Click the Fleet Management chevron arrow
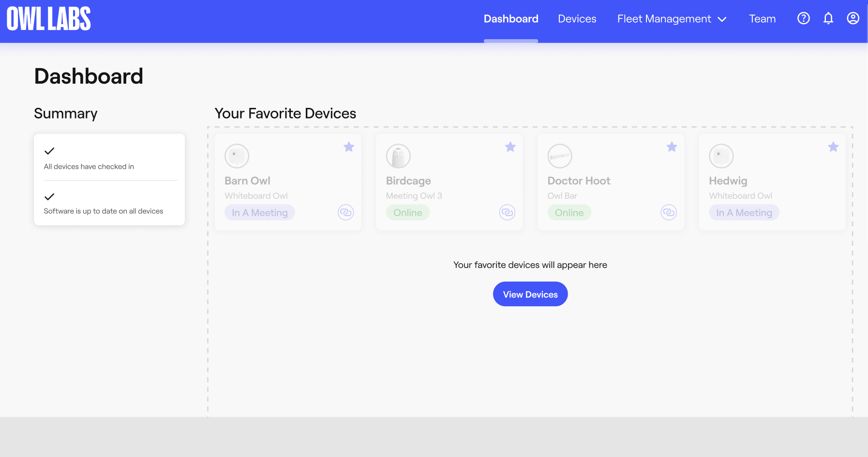This screenshot has width=868, height=457. coord(722,19)
